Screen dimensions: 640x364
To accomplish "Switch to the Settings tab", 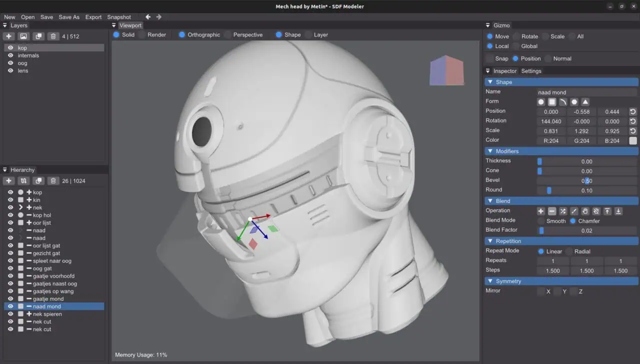I will [x=531, y=71].
